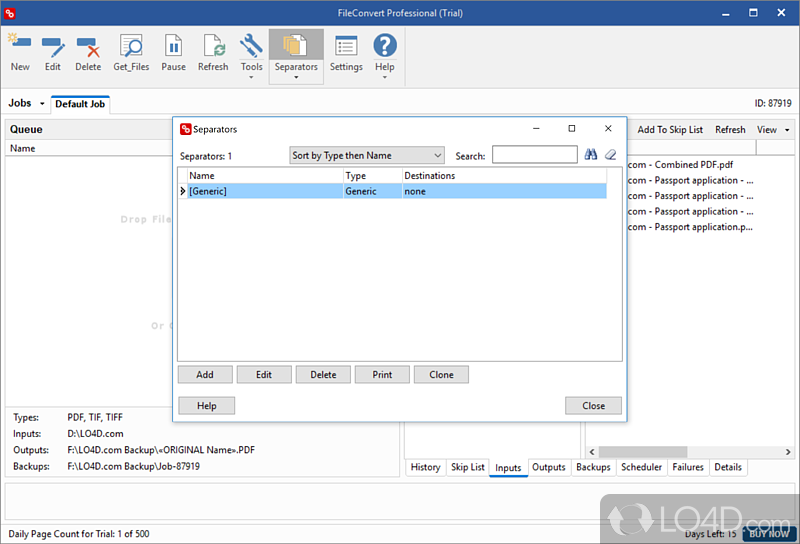Image resolution: width=800 pixels, height=544 pixels.
Task: Click inside the Search input field
Action: pos(534,155)
